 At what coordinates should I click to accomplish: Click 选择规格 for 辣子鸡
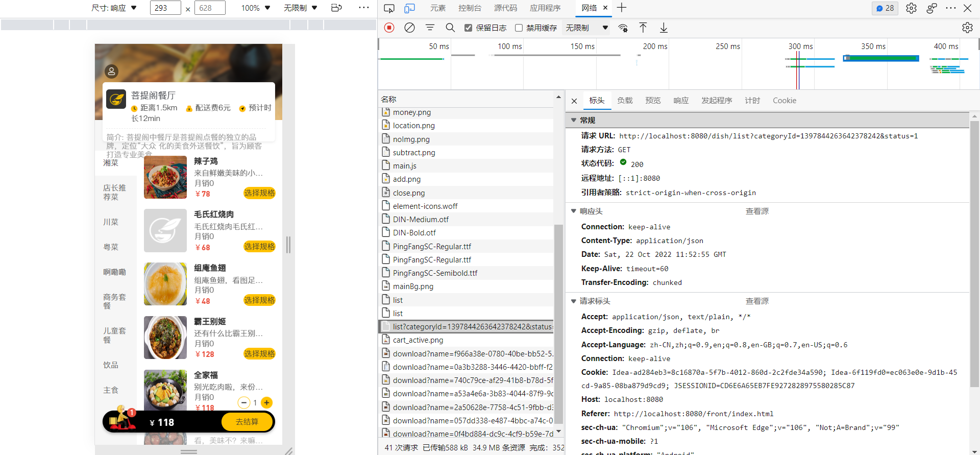point(259,193)
